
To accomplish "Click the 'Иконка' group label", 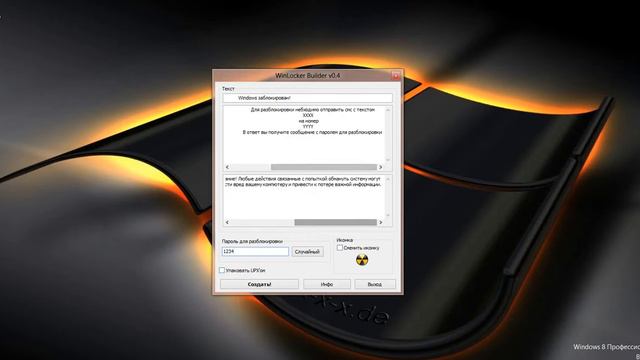I will 344,240.
